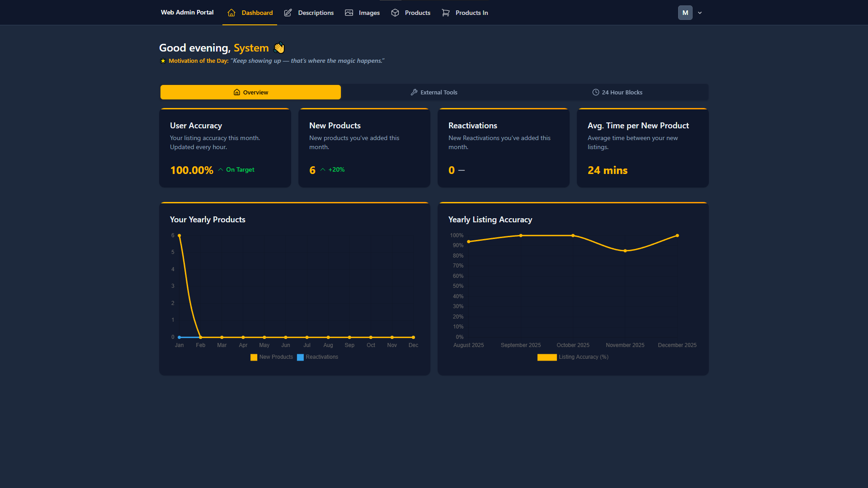The image size is (868, 488).
Task: Select the shopping cart icon for Products In
Action: tap(446, 13)
